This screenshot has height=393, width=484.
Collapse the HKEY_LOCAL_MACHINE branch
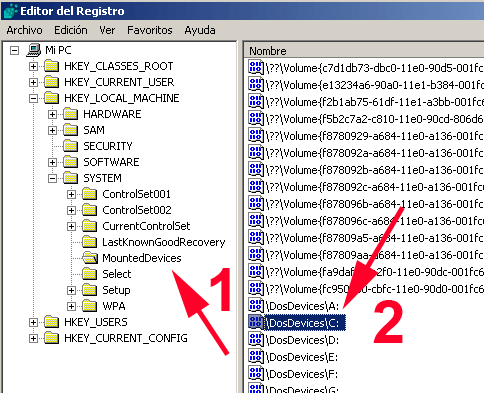tap(33, 98)
